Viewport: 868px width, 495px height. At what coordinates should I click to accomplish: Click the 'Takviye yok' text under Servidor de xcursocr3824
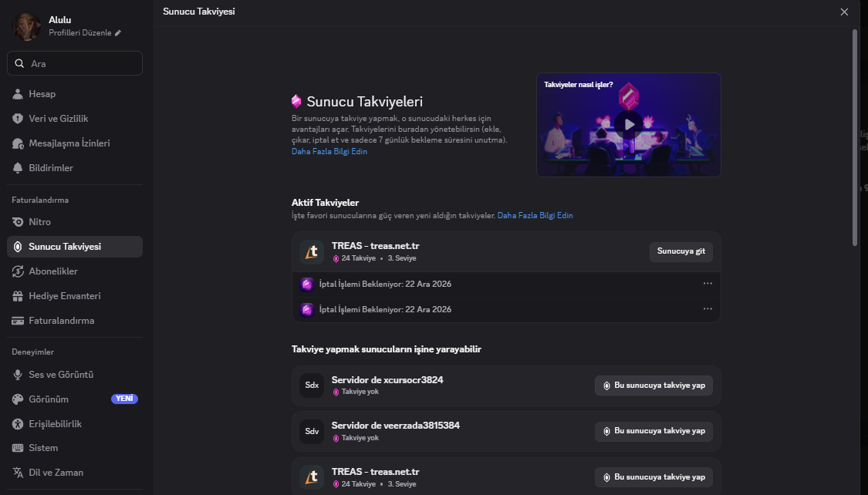360,392
